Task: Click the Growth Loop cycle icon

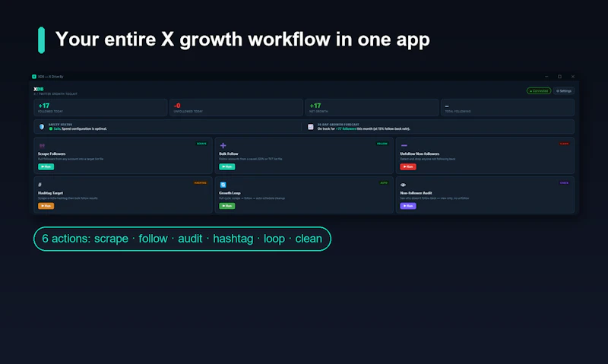Action: click(x=223, y=185)
